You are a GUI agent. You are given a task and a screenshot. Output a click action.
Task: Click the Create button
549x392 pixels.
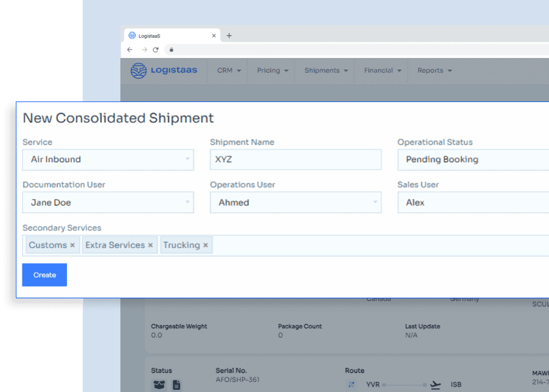click(45, 275)
